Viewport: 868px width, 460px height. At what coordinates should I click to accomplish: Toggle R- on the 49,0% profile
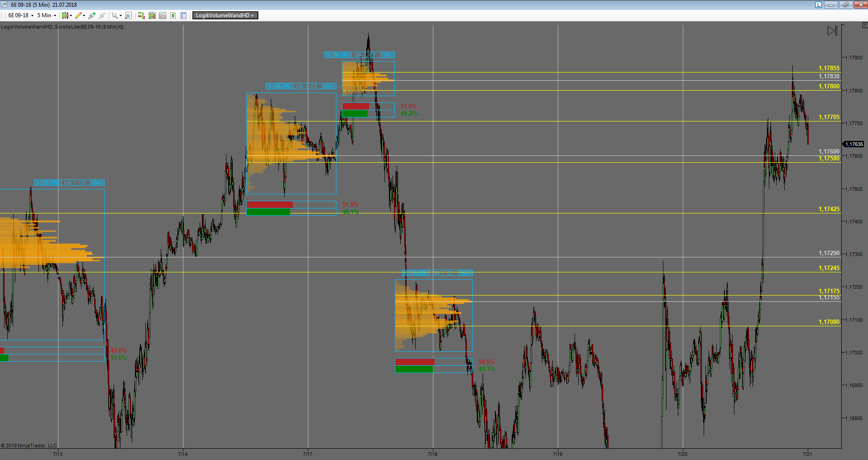57,183
